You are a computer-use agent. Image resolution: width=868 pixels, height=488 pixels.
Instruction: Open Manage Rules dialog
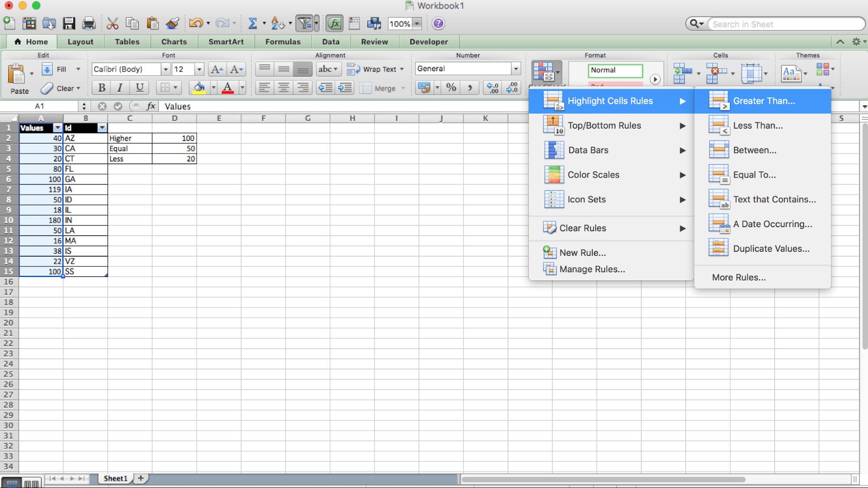pyautogui.click(x=591, y=269)
